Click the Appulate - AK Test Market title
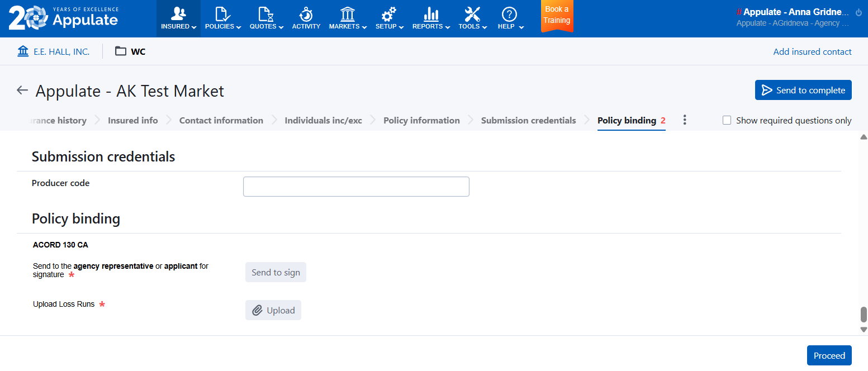 pos(130,91)
